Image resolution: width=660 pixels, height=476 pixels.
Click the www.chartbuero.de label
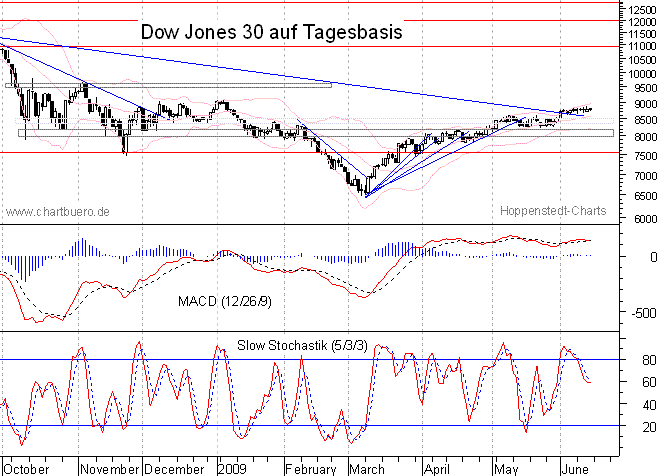[x=58, y=211]
